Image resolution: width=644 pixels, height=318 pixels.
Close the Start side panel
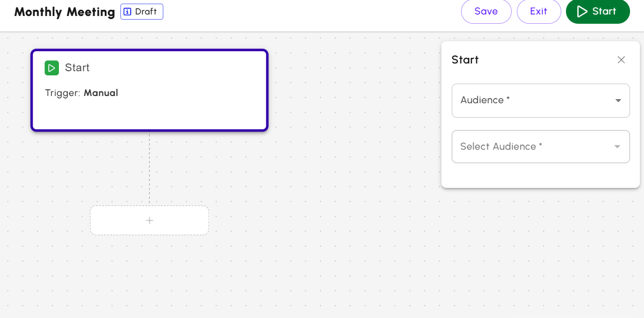coord(621,60)
